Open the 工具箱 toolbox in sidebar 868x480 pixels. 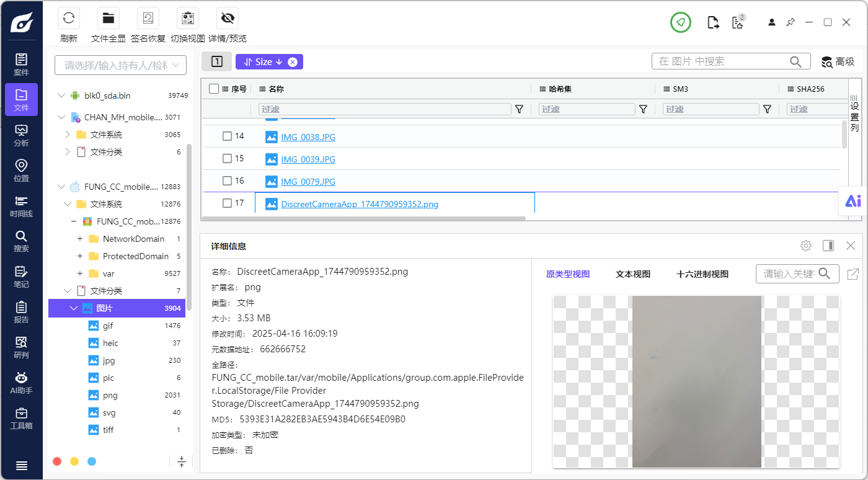(x=21, y=418)
